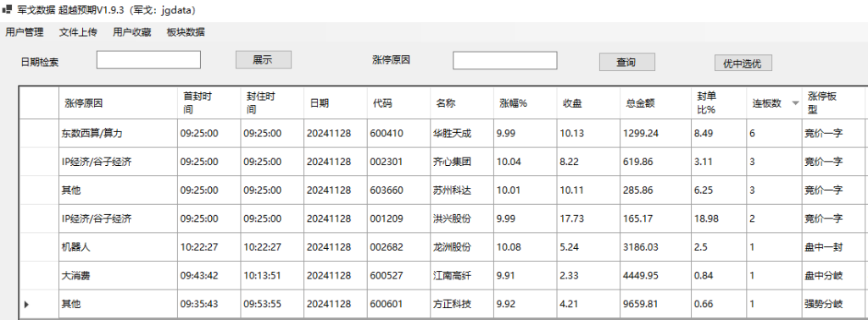The height and width of the screenshot is (320, 868).
Task: Select the 洪兴股份 name cell
Action: click(462, 219)
